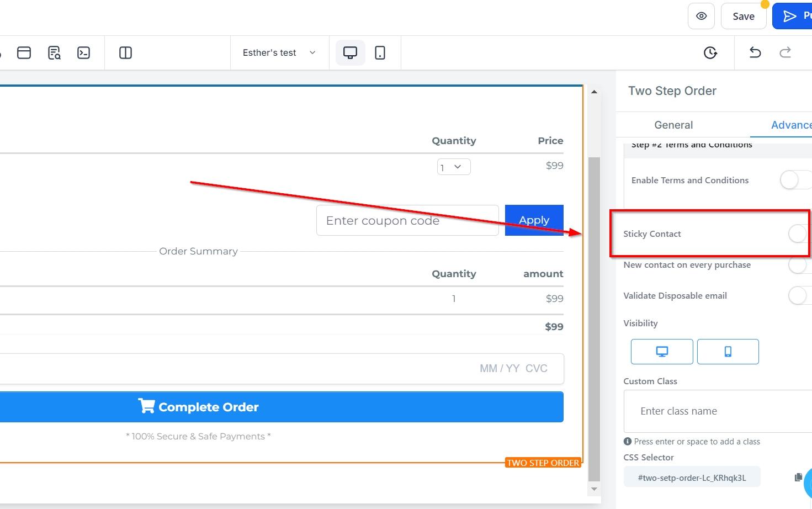Toggle New contact on every purchase

tap(798, 266)
